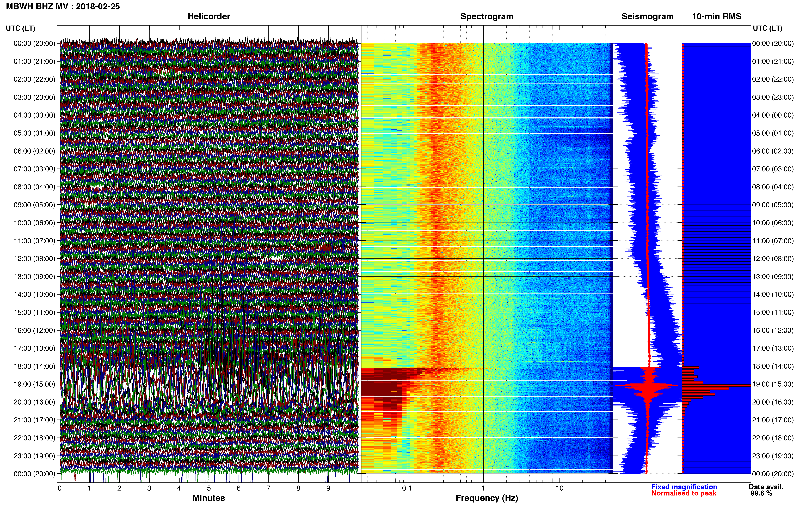Screen dimensions: 812x508
Task: Click the left '22:00 (18:00)' time label
Action: click(x=34, y=438)
